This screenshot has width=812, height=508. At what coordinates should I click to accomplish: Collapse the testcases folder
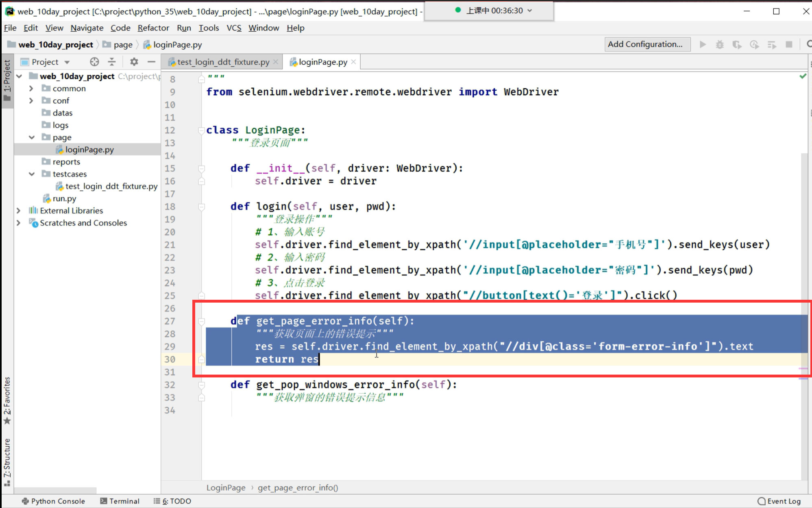(x=32, y=174)
